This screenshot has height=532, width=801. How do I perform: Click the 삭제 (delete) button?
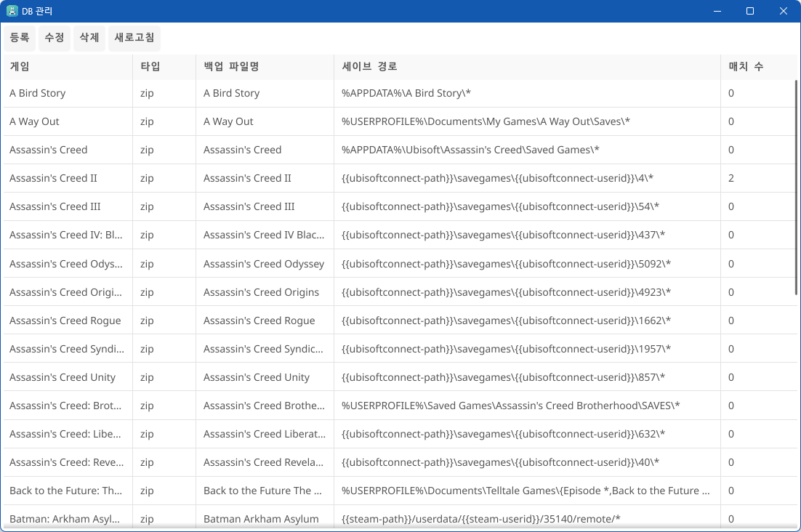click(x=89, y=38)
